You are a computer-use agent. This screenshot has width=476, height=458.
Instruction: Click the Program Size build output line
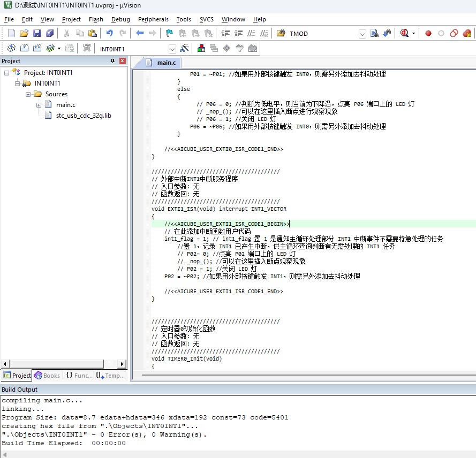pos(145,417)
